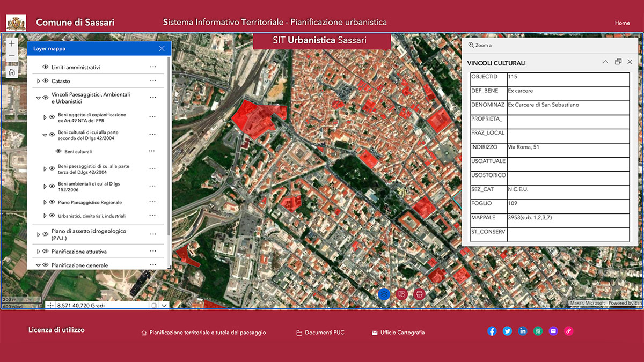Show the Pianificazione attuativa layer
The height and width of the screenshot is (362, 644).
click(46, 251)
